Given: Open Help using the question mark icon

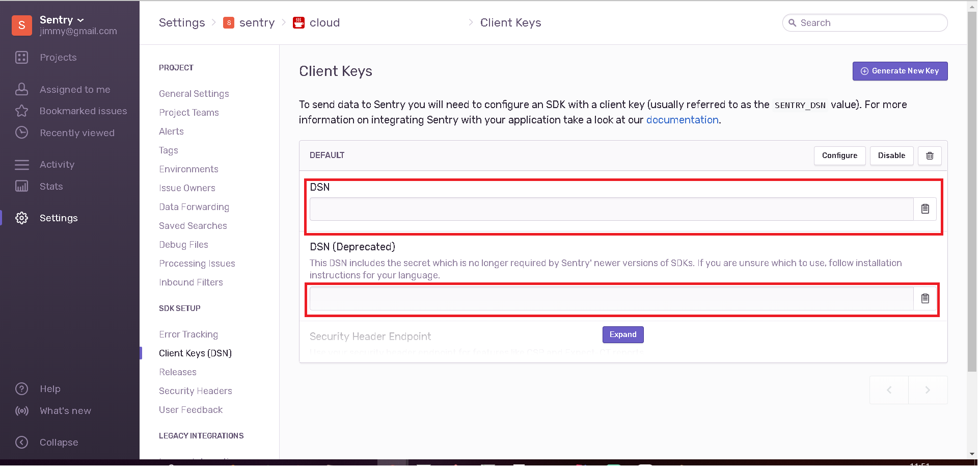Looking at the screenshot, I should pos(22,388).
